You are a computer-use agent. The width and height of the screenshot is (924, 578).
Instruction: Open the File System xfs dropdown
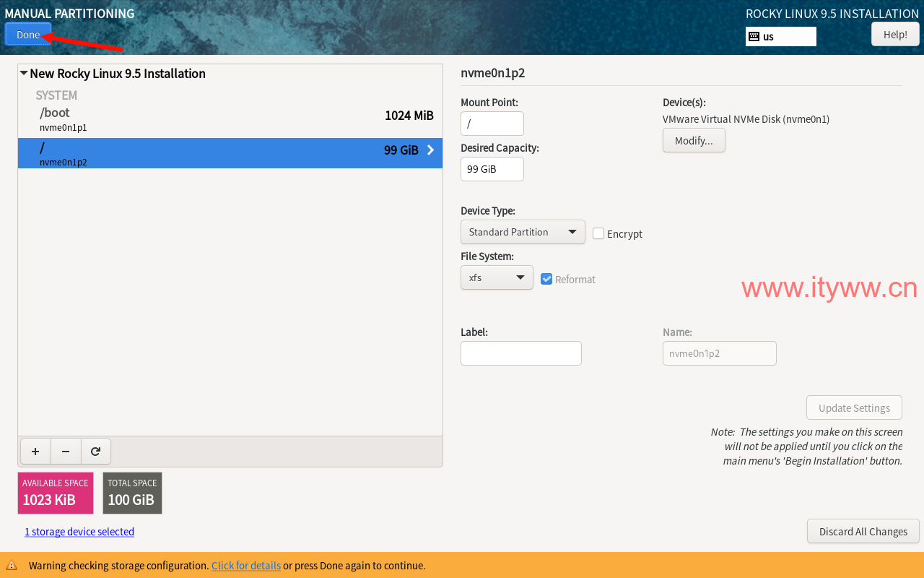[x=497, y=277]
